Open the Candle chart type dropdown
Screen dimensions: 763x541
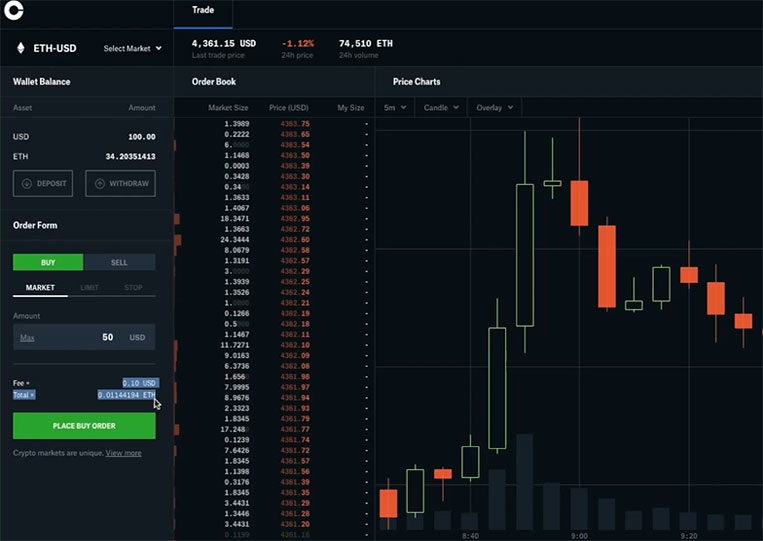pyautogui.click(x=441, y=108)
